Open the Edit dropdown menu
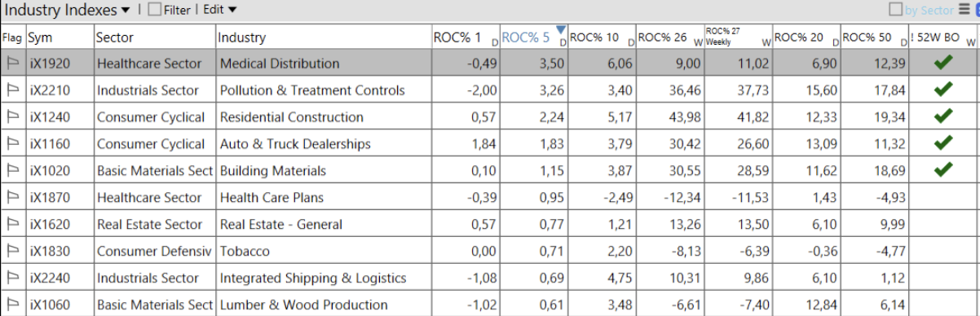Image resolution: width=980 pixels, height=316 pixels. click(220, 10)
